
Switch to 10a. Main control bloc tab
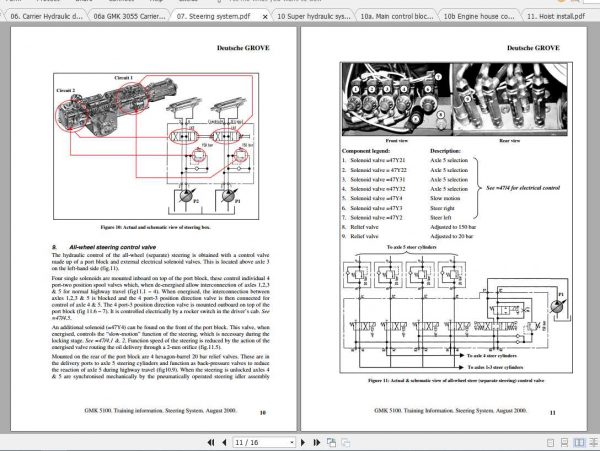pos(397,16)
